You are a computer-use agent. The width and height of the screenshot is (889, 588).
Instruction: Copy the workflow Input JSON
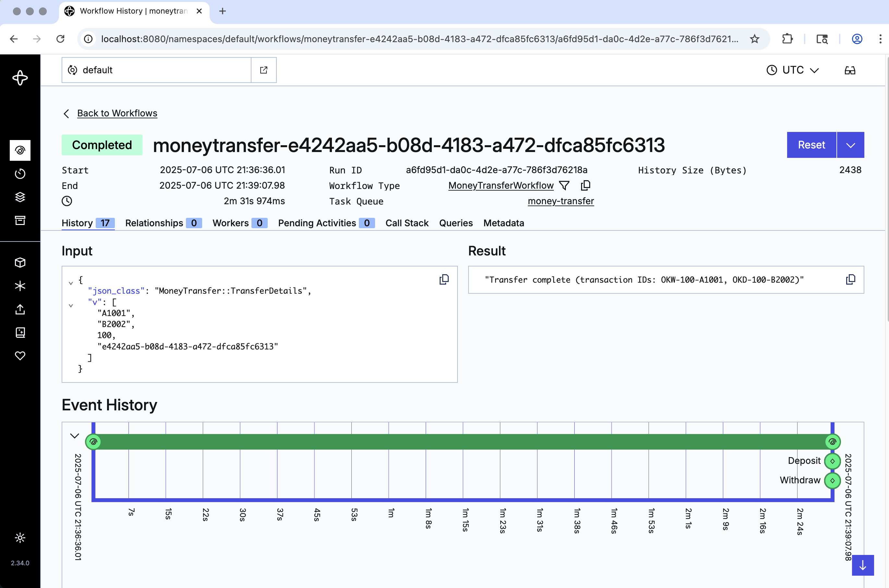point(444,279)
